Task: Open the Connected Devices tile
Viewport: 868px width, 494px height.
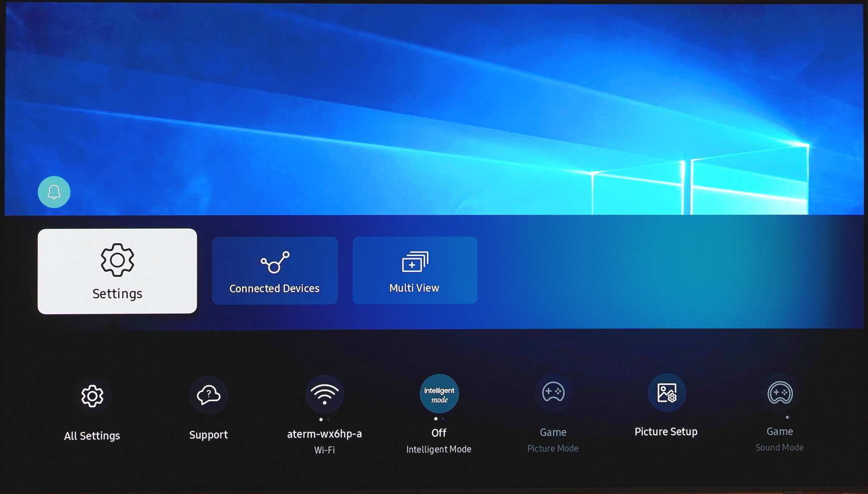Action: coord(274,270)
